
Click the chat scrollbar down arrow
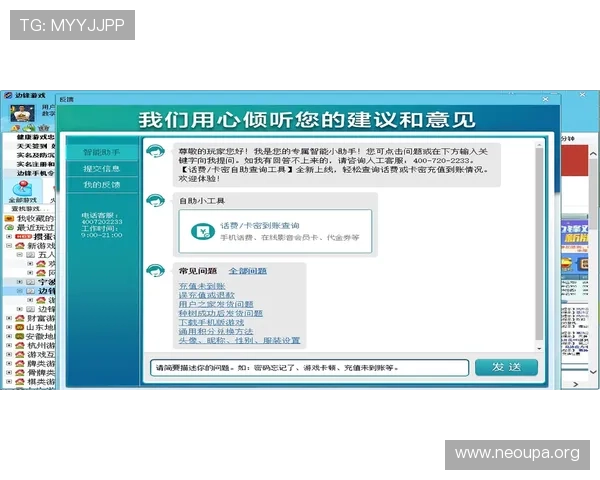pos(539,349)
